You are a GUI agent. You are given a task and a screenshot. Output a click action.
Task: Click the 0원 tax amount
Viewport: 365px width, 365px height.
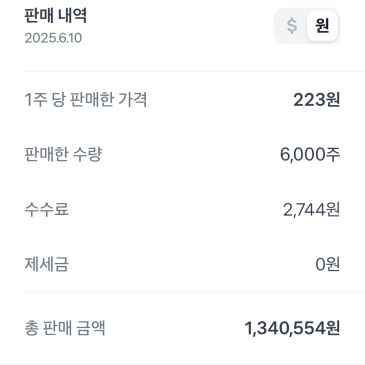328,264
